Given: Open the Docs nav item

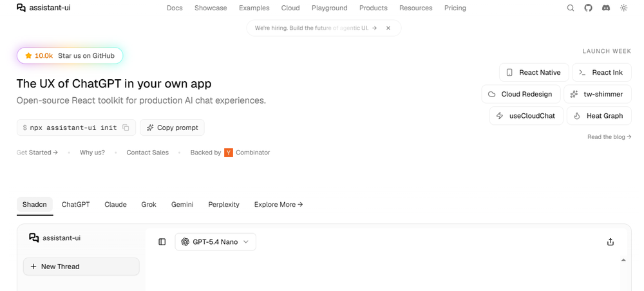Looking at the screenshot, I should 175,8.
